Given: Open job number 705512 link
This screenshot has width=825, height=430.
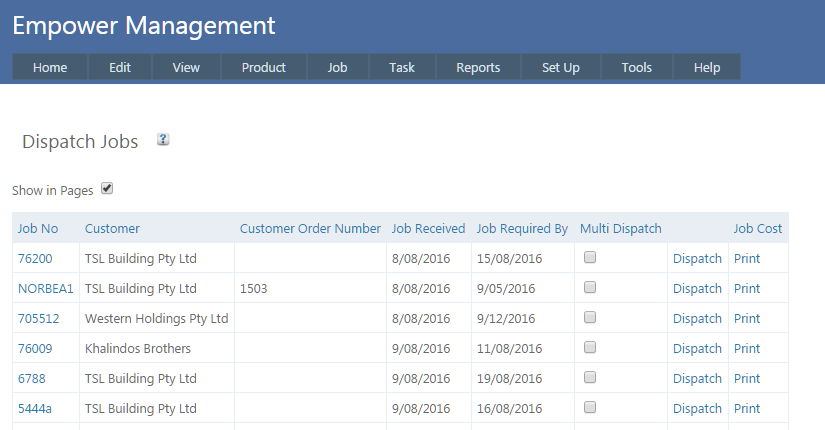Looking at the screenshot, I should click(x=37, y=319).
